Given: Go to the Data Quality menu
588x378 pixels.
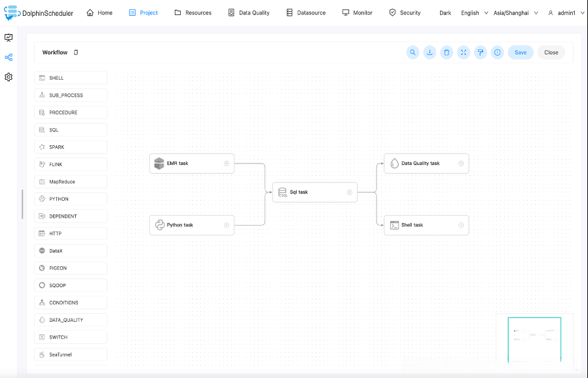Looking at the screenshot, I should coord(249,12).
